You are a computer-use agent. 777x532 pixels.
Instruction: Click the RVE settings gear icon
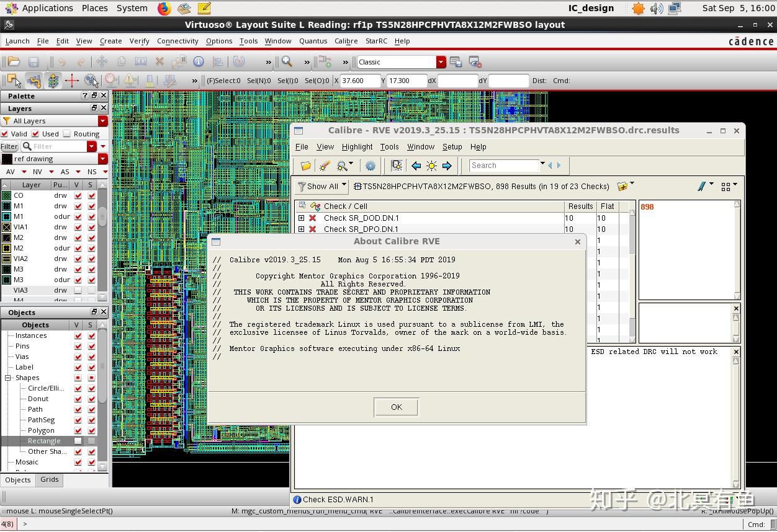click(x=371, y=166)
